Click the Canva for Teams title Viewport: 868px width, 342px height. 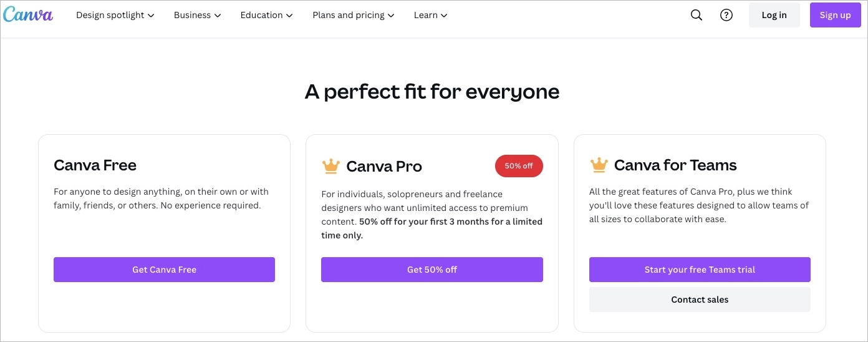675,165
